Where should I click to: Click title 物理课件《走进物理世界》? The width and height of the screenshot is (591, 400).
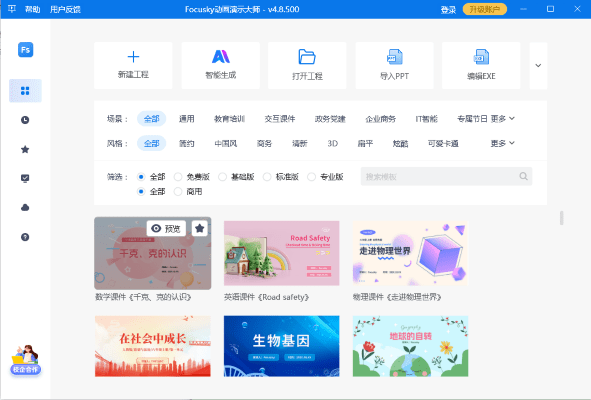(397, 297)
